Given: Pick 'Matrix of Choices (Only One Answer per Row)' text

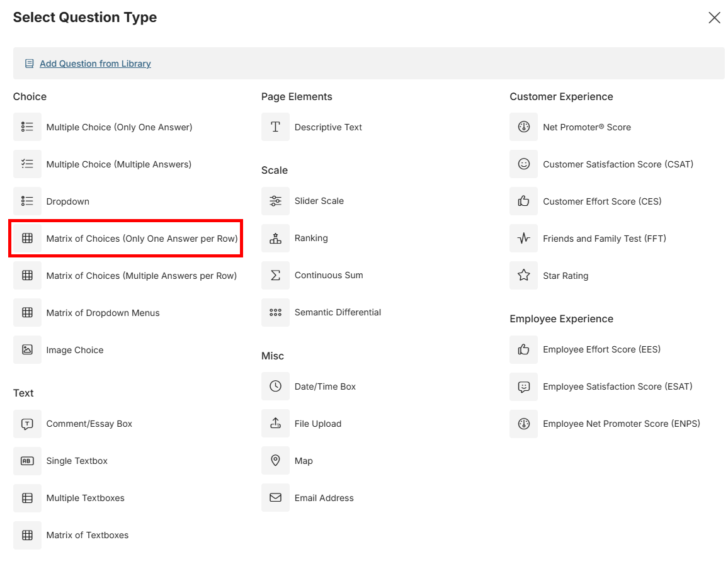Looking at the screenshot, I should (x=142, y=239).
